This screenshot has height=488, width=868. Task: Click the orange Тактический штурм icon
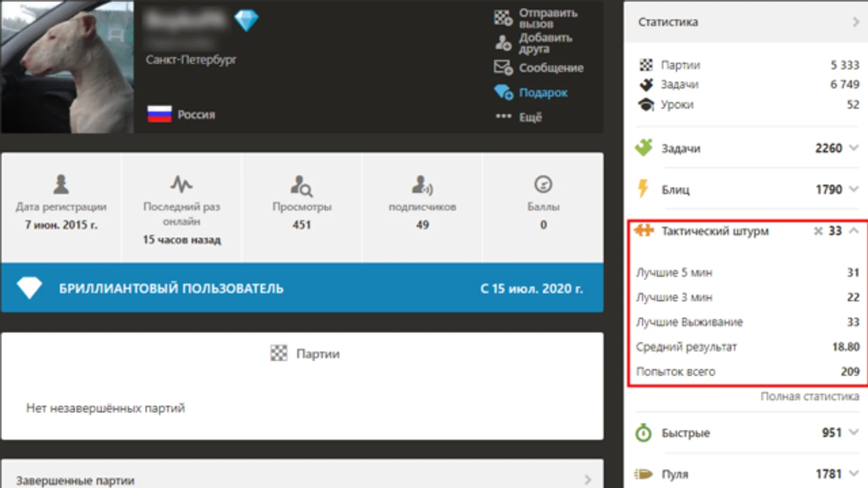coord(644,231)
